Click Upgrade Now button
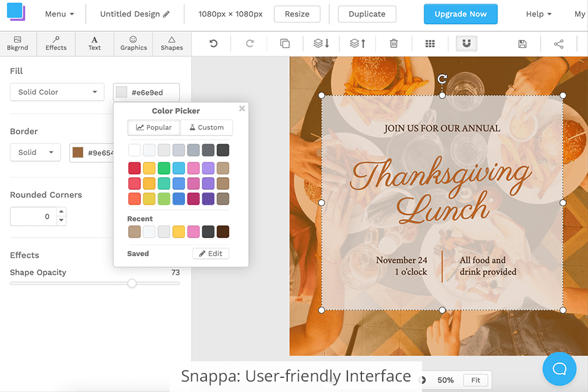 pos(461,14)
